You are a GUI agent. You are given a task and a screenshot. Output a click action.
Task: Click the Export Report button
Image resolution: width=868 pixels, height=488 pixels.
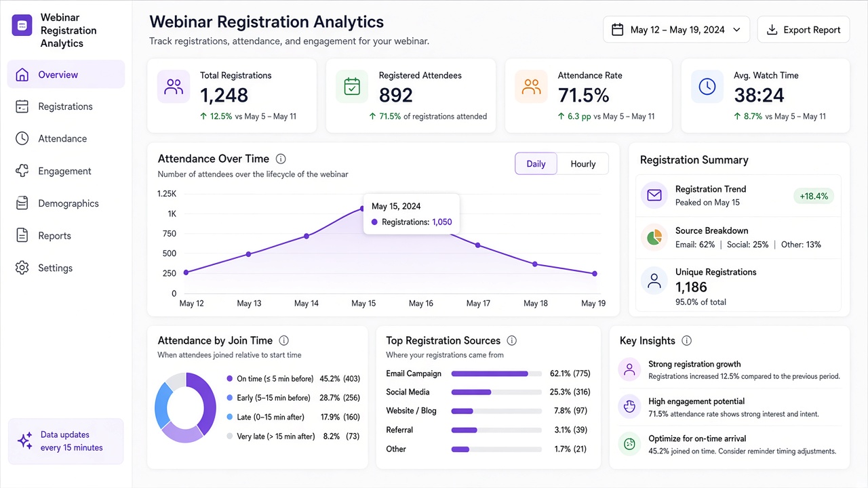[804, 30]
